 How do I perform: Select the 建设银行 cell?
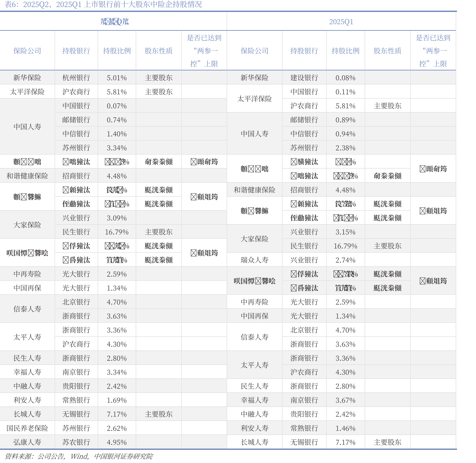tap(304, 78)
